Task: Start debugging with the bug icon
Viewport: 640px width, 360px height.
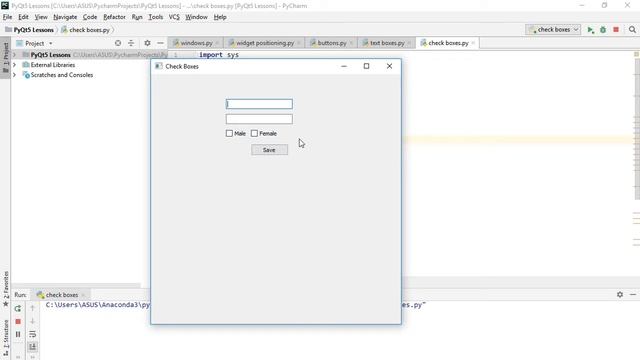Action: point(603,30)
